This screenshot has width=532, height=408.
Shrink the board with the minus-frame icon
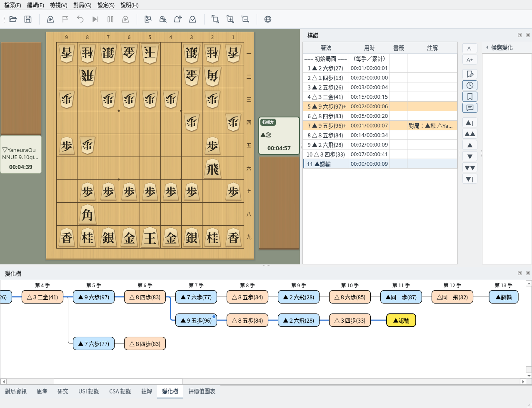tap(245, 19)
